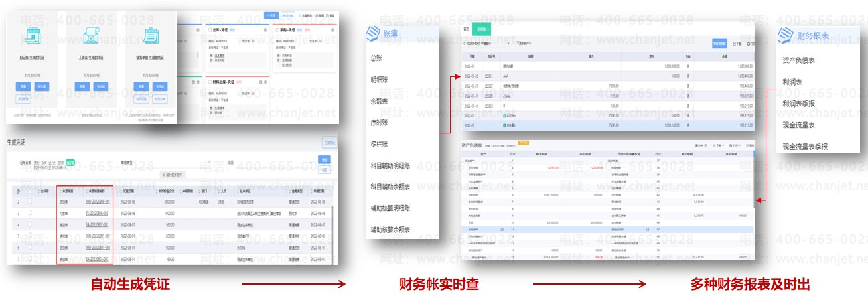The width and height of the screenshot is (868, 304).
Task: Open 多栏账 in the 账簿 menu
Action: click(x=380, y=143)
